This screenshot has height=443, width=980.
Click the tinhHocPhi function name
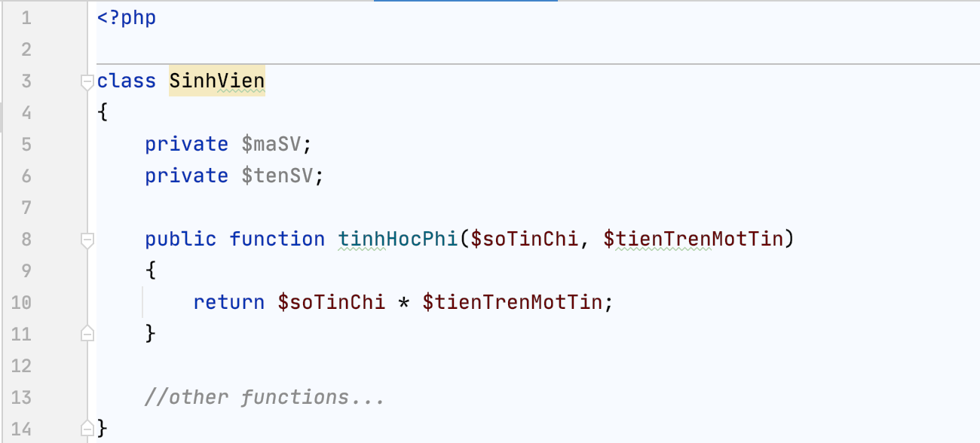click(398, 240)
